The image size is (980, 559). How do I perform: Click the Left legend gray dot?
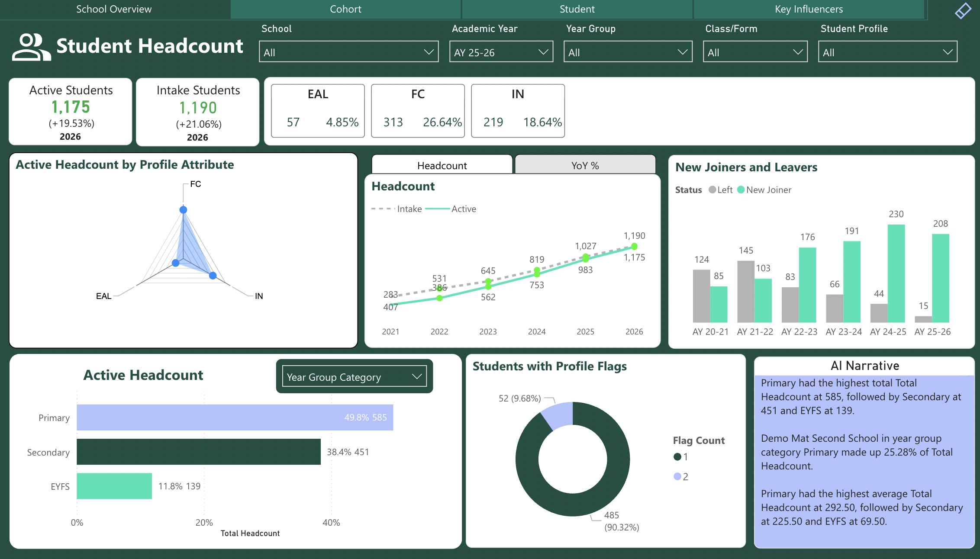pos(712,190)
